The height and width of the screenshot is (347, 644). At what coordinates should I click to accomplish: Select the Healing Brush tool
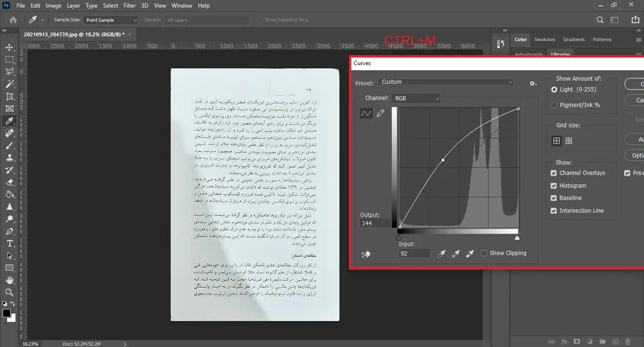(x=10, y=133)
